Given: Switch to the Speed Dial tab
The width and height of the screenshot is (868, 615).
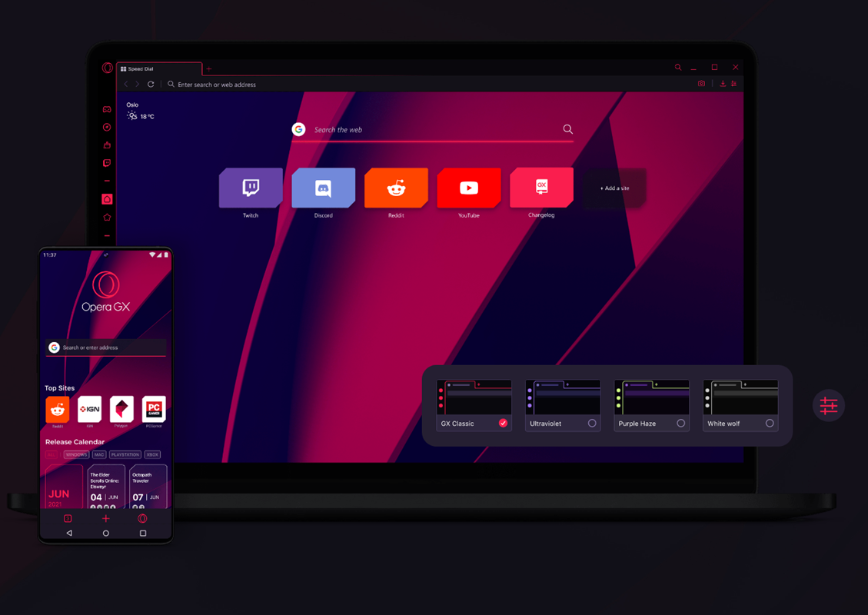Looking at the screenshot, I should coord(159,69).
